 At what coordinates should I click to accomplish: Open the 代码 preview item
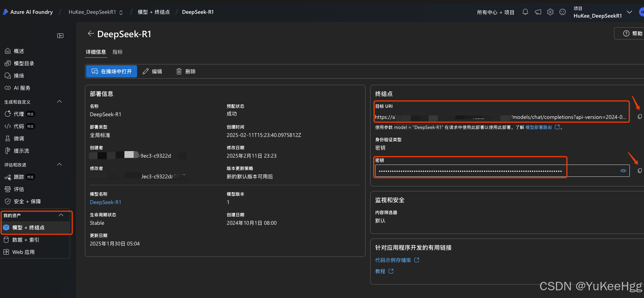click(x=19, y=126)
